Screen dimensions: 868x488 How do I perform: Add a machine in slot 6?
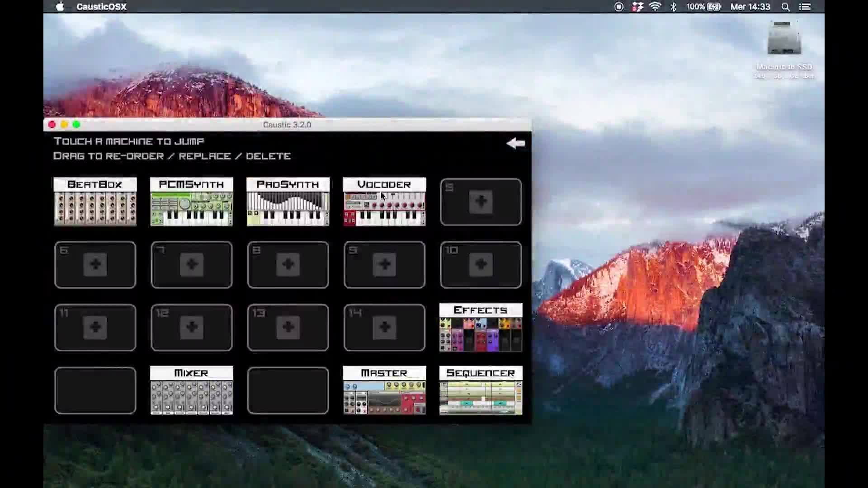(x=95, y=264)
